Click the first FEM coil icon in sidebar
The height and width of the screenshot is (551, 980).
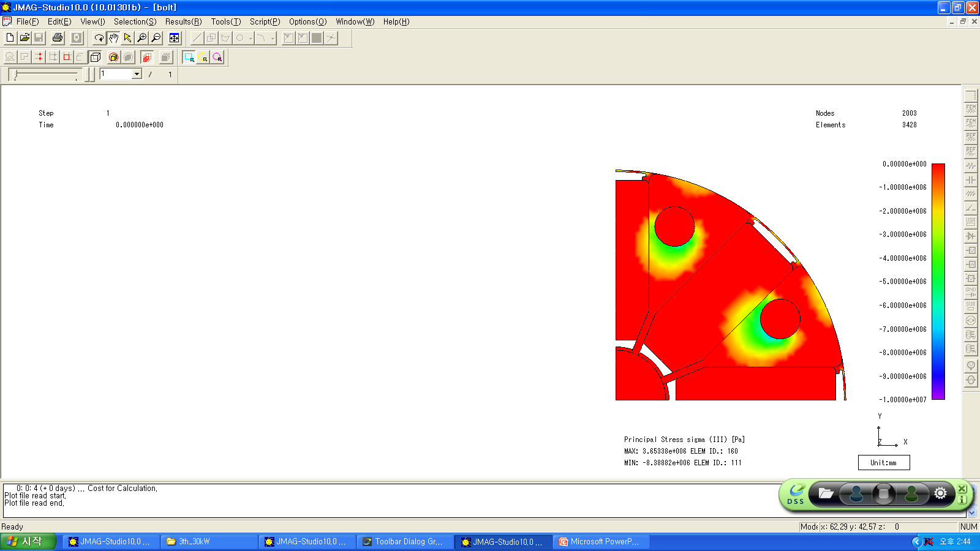tap(971, 110)
